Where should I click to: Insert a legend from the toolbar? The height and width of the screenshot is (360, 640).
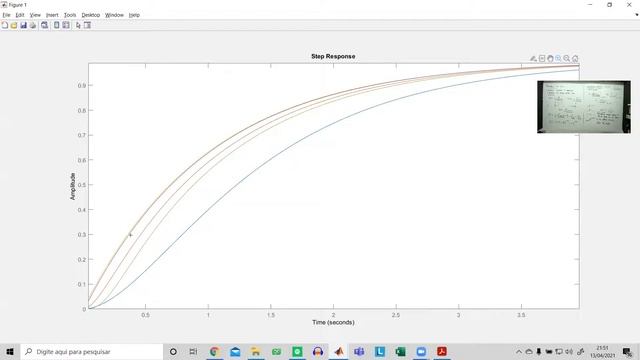(x=66, y=25)
